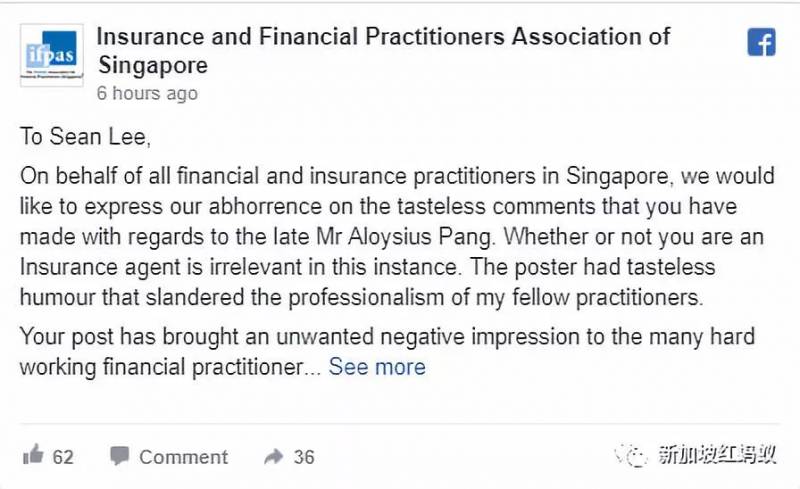Click the "6 hours ago" timestamp

point(147,94)
